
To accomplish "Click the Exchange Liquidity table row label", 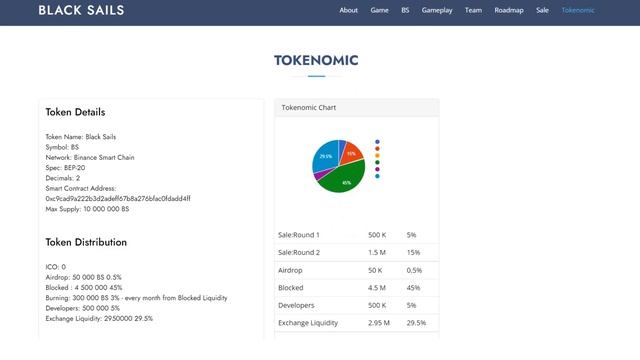I will coord(308,323).
